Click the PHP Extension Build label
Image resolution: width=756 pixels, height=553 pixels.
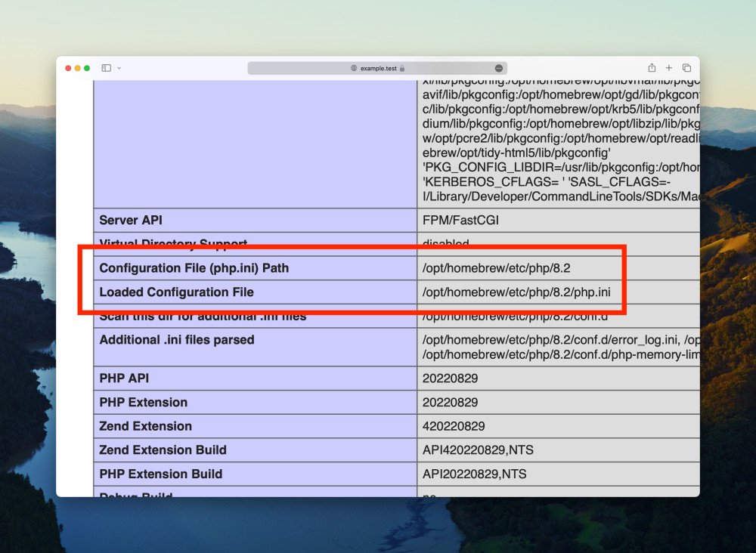(161, 474)
